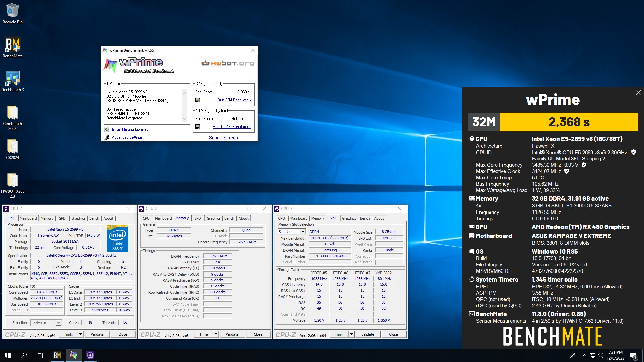Click the save icon next to Run 32M Benchmark
Viewport: 644px width, 362px height.
[x=198, y=100]
